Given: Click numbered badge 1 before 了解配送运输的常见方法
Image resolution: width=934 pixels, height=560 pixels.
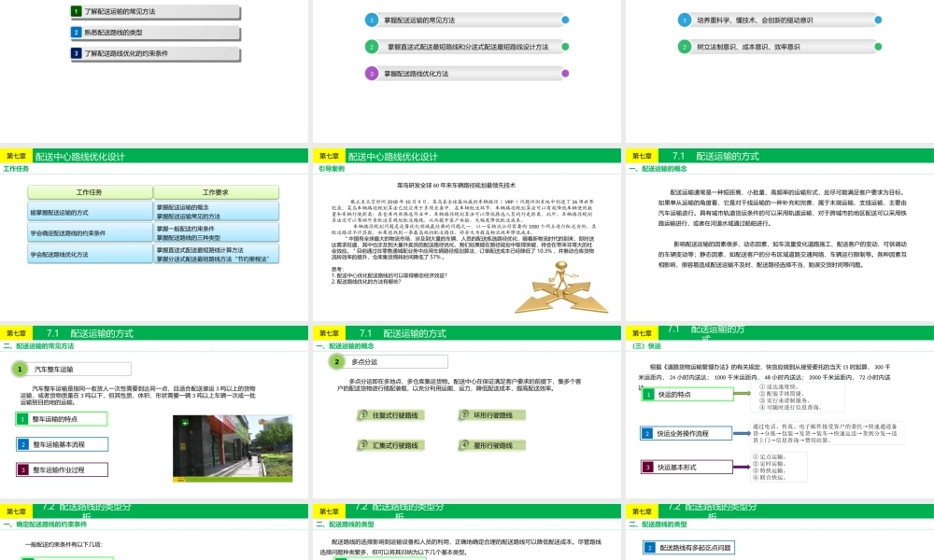Looking at the screenshot, I should tap(78, 13).
